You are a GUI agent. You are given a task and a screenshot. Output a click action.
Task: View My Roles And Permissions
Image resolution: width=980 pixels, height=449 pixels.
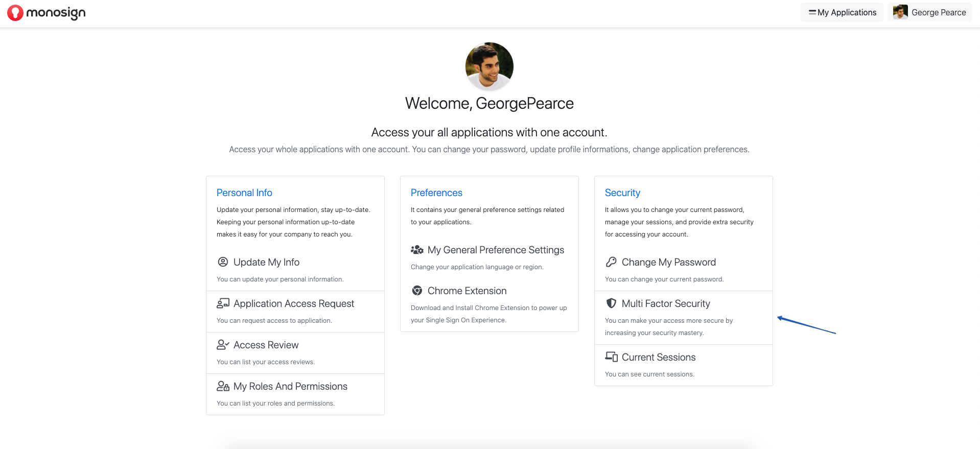tap(290, 386)
